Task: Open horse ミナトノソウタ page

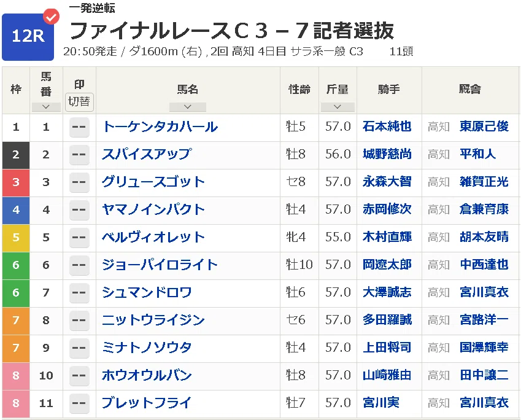Action: coord(147,348)
